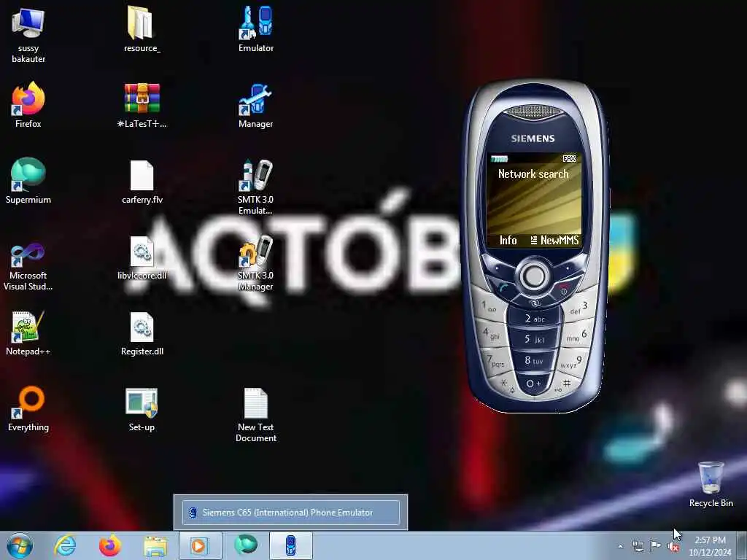
Task: Click the phone's center navigation joystick button
Action: [534, 276]
